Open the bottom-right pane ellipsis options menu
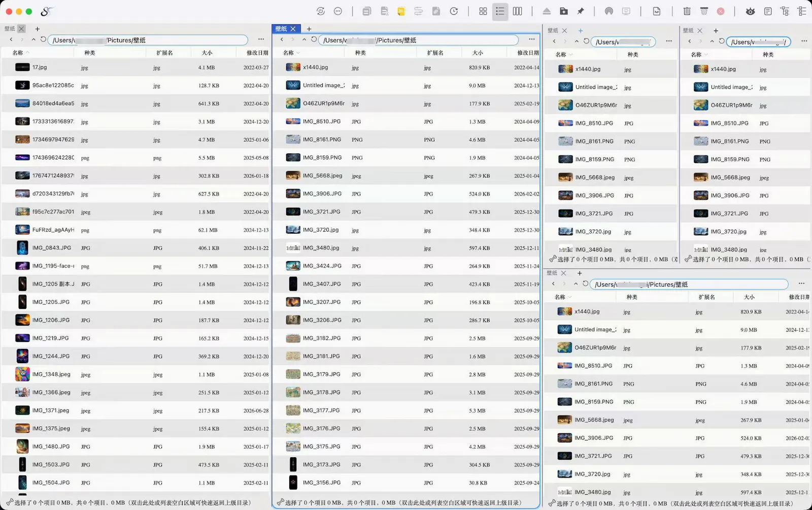The image size is (812, 510). tap(801, 283)
